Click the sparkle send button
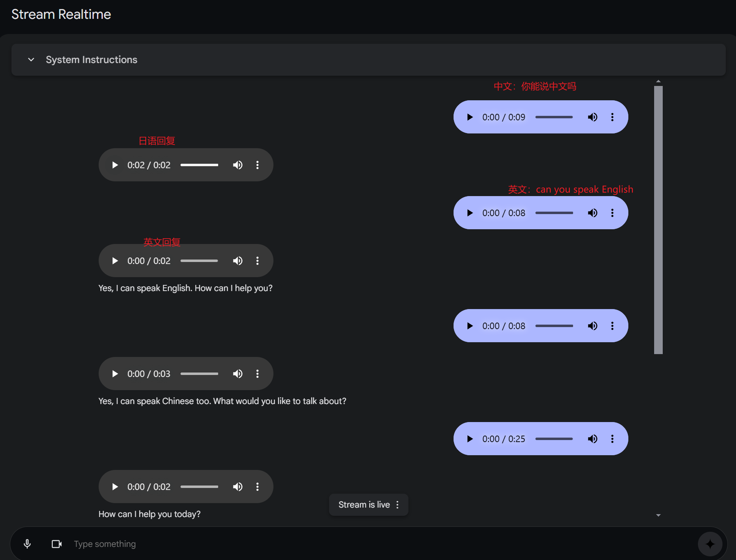Viewport: 736px width, 560px height. pos(710,544)
